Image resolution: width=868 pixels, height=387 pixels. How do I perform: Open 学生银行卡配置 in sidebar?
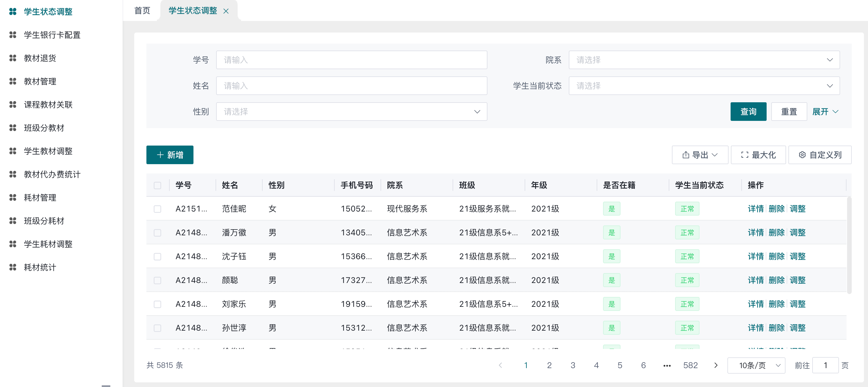coord(52,35)
